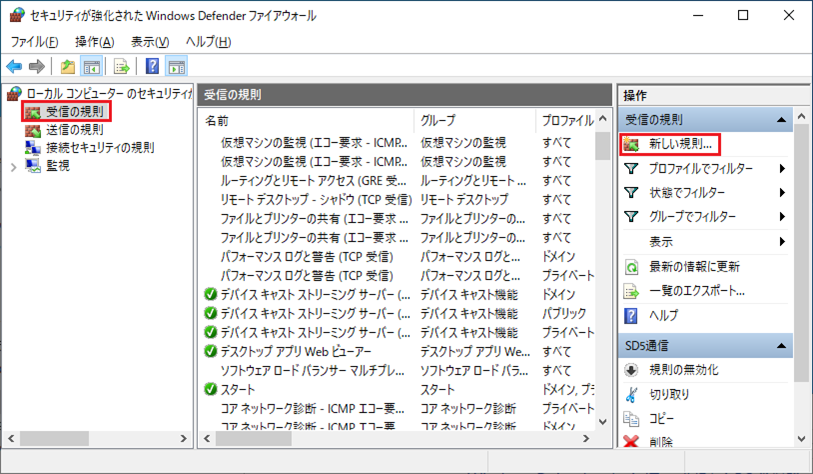Viewport: 813px width, 474px height.
Task: Open the ファイル(F) menu
Action: coord(34,41)
